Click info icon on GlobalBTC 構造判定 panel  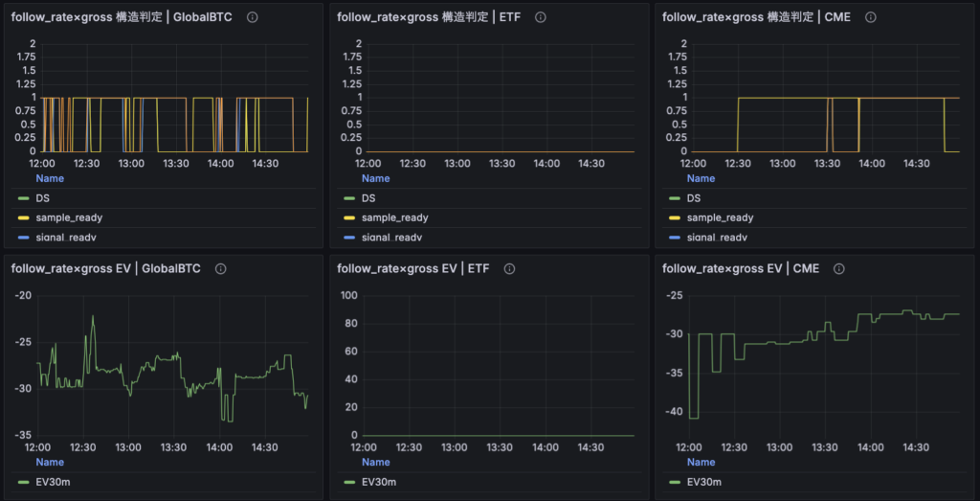pos(252,17)
